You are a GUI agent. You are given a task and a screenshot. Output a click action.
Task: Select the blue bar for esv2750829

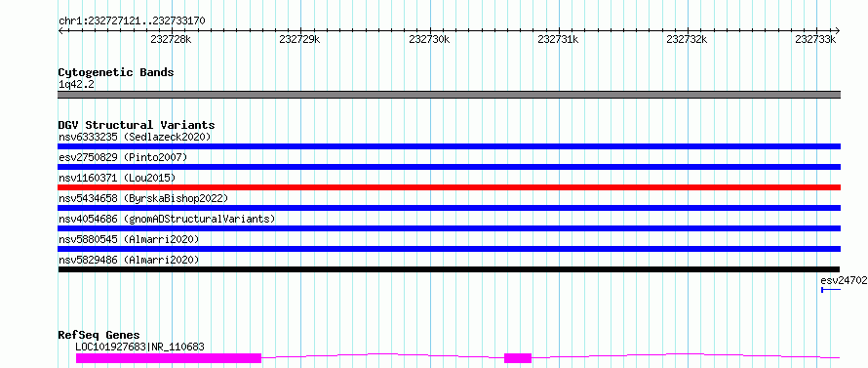click(x=450, y=167)
